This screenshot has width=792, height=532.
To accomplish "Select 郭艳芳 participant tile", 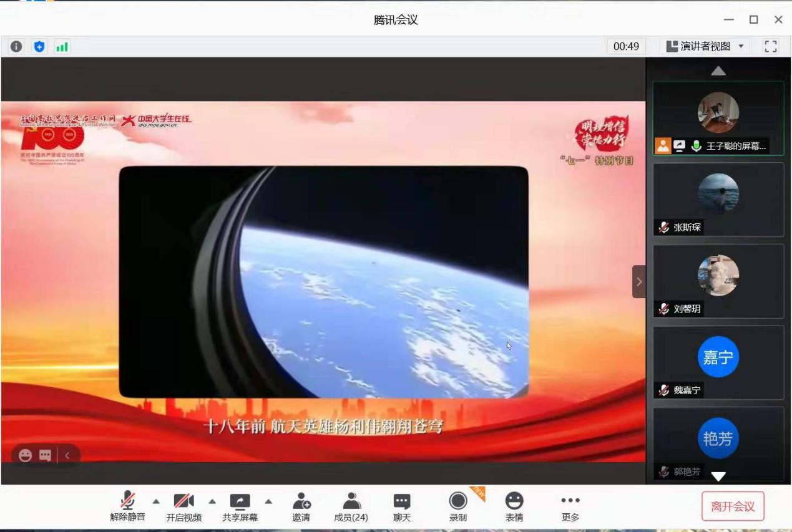I will tap(718, 443).
